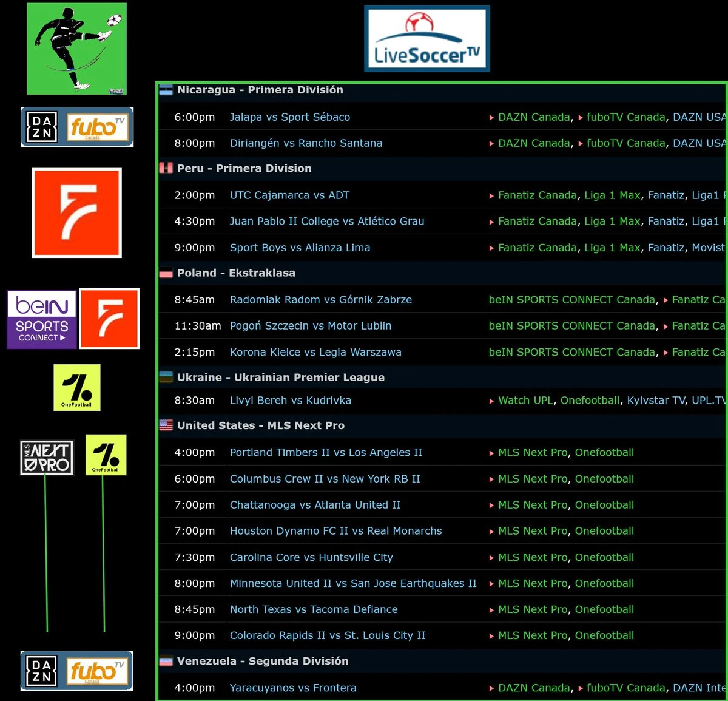The width and height of the screenshot is (728, 701).
Task: Click Onefootball in Livyi Bereh vs Kudrivka row
Action: tap(590, 401)
